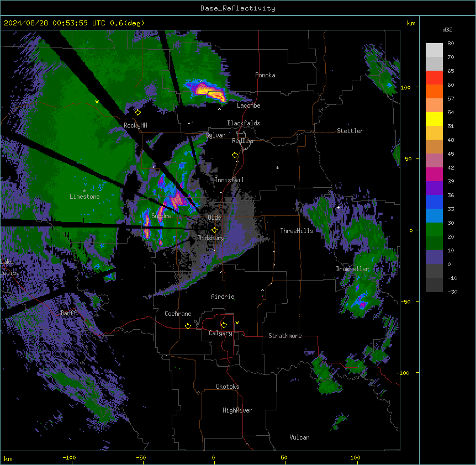Select the tan 45–48 dBZ legend swatch
This screenshot has width=476, height=465.
(x=434, y=146)
